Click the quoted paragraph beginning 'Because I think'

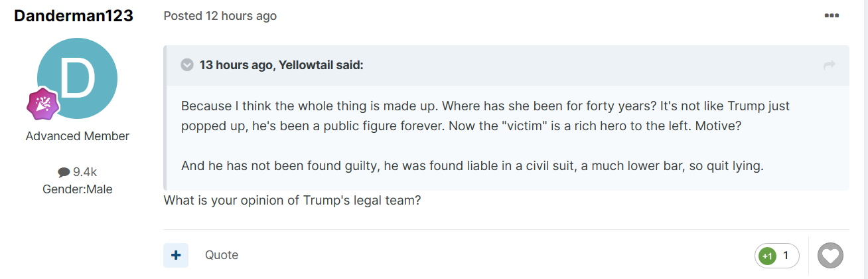click(x=486, y=116)
